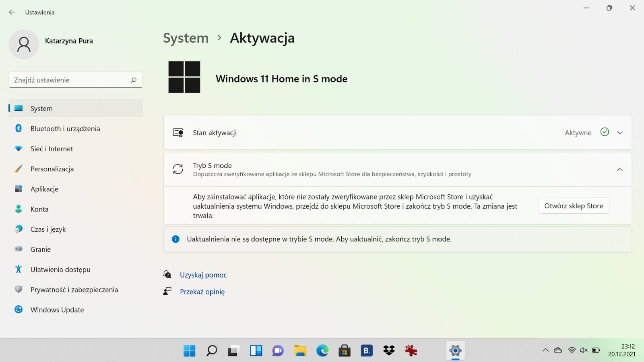The height and width of the screenshot is (362, 644).
Task: Open the Booking app on the taskbar
Action: tap(366, 351)
